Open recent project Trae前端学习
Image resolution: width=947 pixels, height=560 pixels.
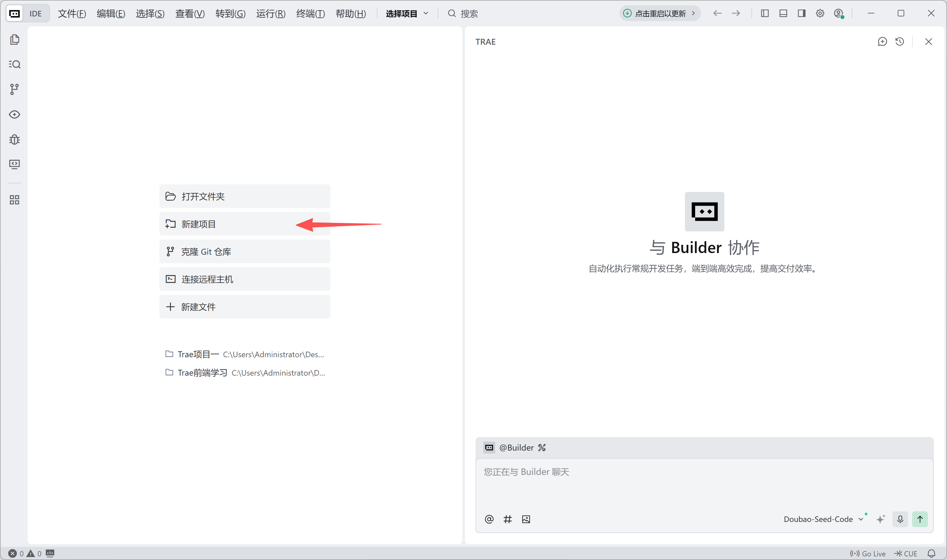click(x=202, y=372)
